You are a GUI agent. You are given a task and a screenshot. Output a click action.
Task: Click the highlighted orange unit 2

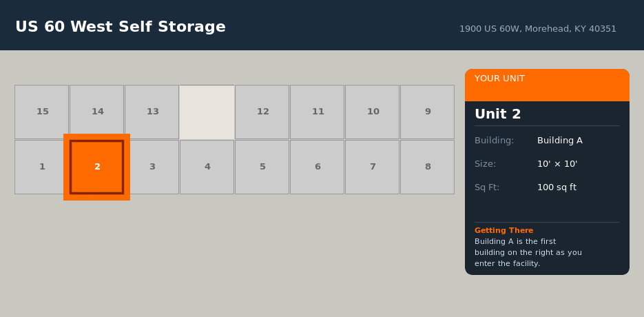pos(97,167)
